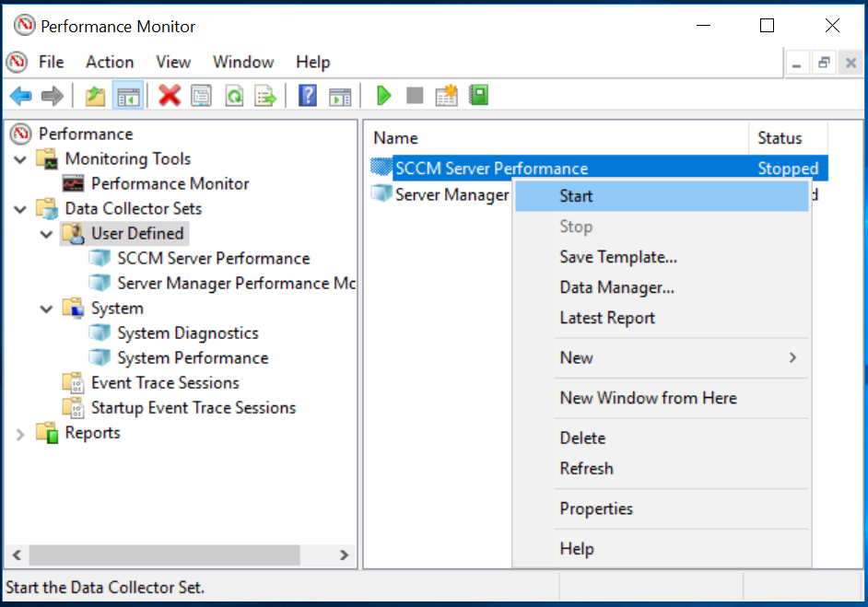Sort by the Name column header
Screen dimensions: 868x607
coord(557,138)
